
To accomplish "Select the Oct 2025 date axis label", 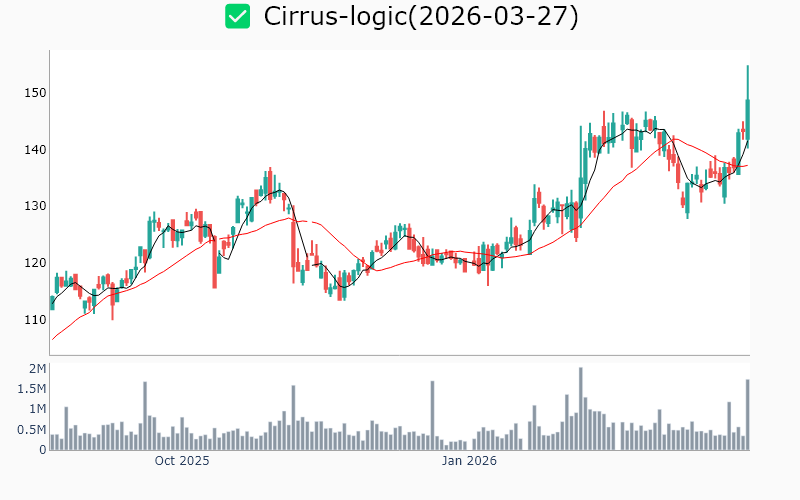I will pyautogui.click(x=182, y=461).
